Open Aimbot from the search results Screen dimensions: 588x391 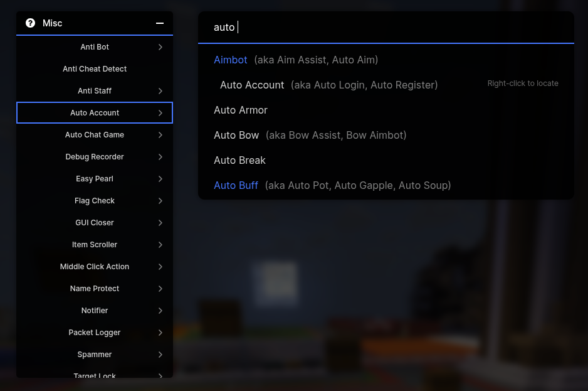pos(231,60)
